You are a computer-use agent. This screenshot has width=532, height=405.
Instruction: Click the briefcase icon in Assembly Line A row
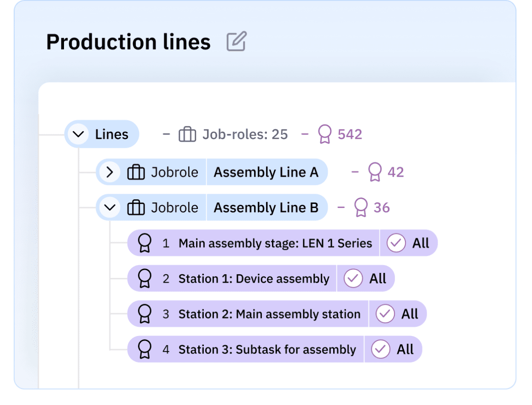(136, 172)
